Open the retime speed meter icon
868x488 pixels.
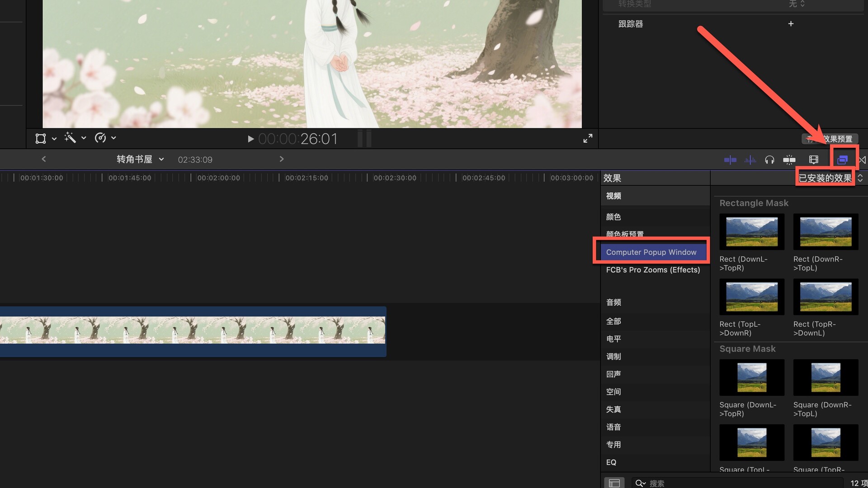click(100, 138)
